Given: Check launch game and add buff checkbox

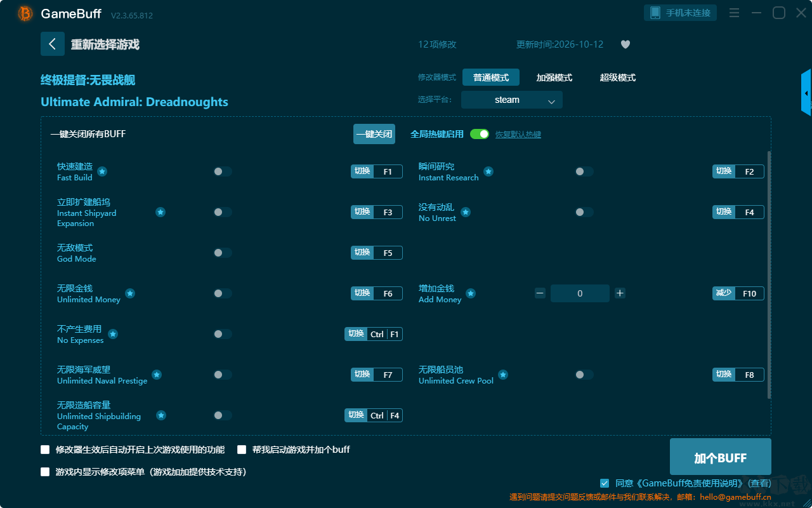Looking at the screenshot, I should pos(242,450).
